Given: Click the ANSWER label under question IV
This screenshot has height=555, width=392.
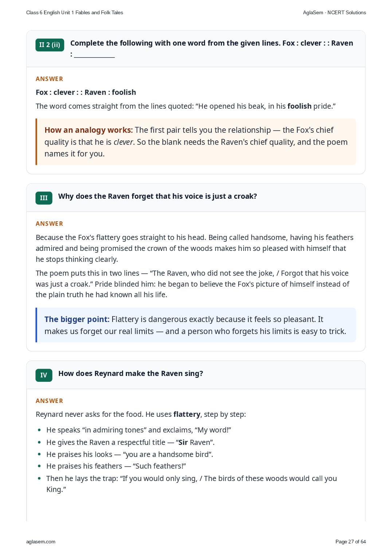Looking at the screenshot, I should (50, 401).
